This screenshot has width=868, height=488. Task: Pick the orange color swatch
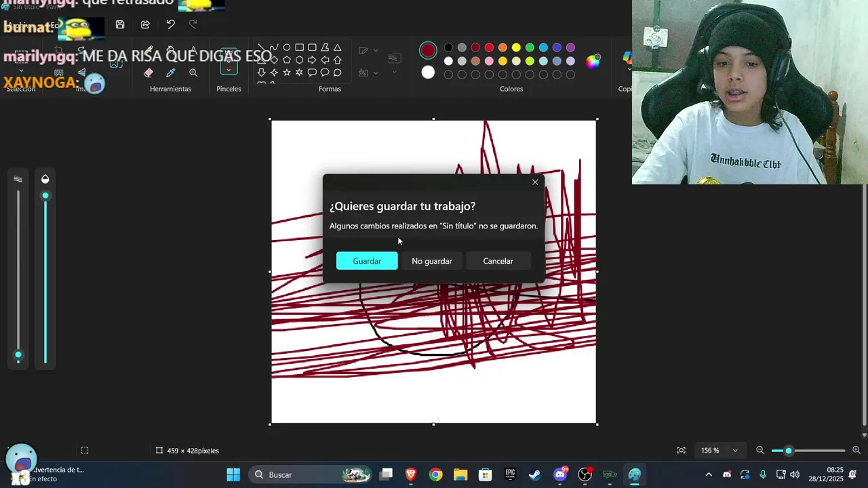[x=502, y=47]
